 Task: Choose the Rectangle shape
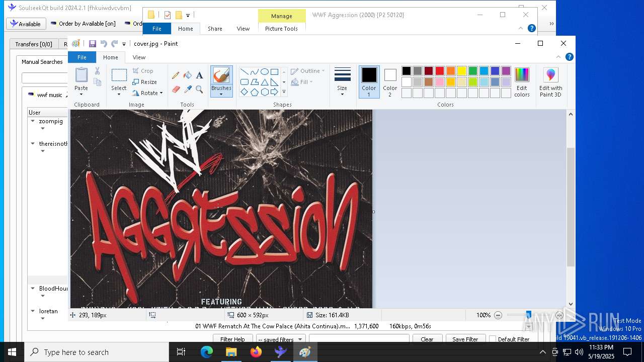point(274,71)
